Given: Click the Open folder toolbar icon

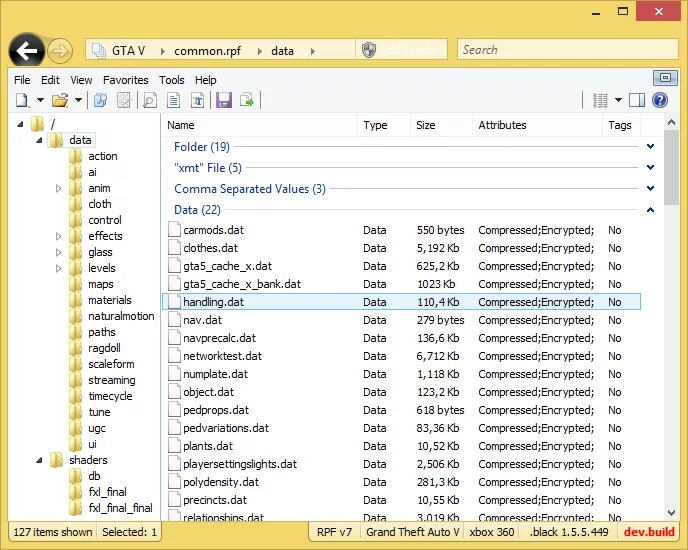Looking at the screenshot, I should 60,101.
